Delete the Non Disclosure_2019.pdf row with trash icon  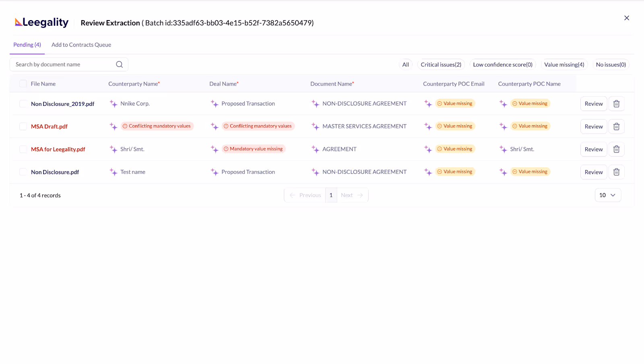[616, 104]
